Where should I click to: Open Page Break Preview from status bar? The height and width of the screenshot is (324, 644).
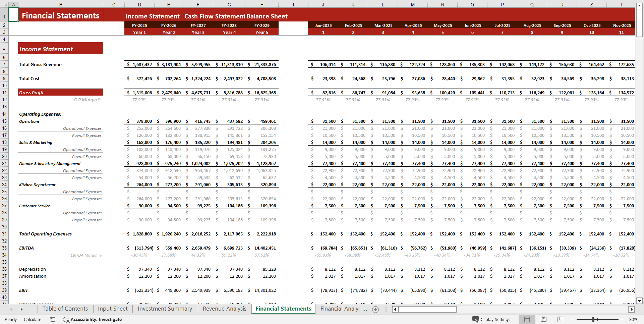560,319
